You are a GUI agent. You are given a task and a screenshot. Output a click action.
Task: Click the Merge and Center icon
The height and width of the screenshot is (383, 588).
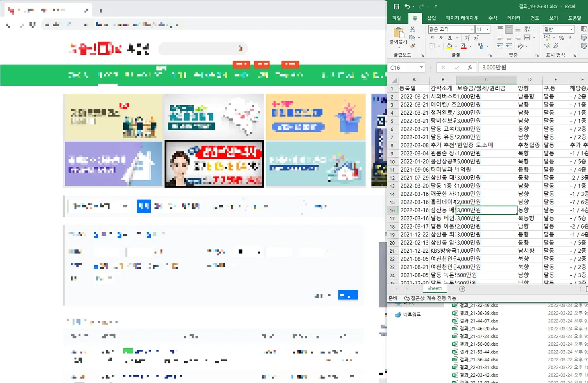point(527,38)
